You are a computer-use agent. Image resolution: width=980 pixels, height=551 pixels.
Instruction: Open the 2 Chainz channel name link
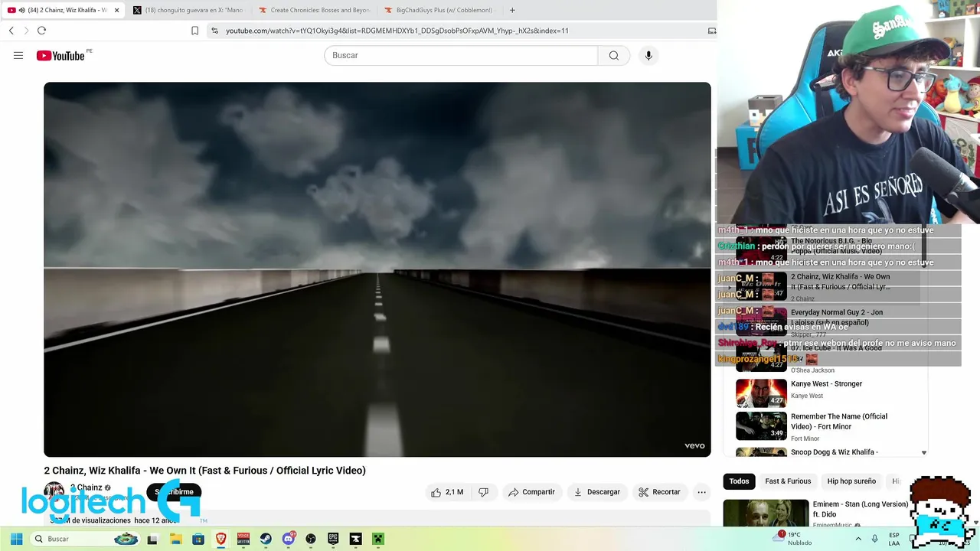86,487
